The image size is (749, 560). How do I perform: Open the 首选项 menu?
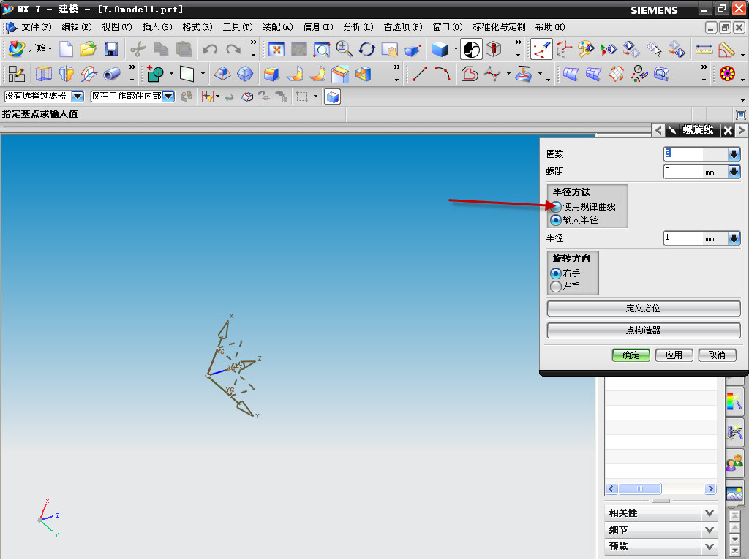click(403, 27)
